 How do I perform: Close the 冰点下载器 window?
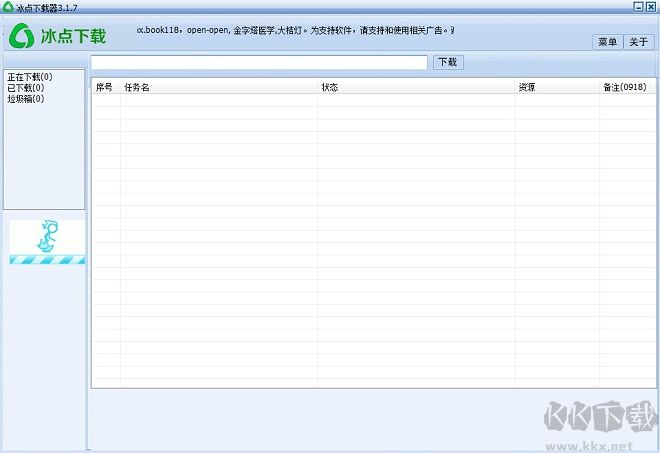click(x=651, y=7)
